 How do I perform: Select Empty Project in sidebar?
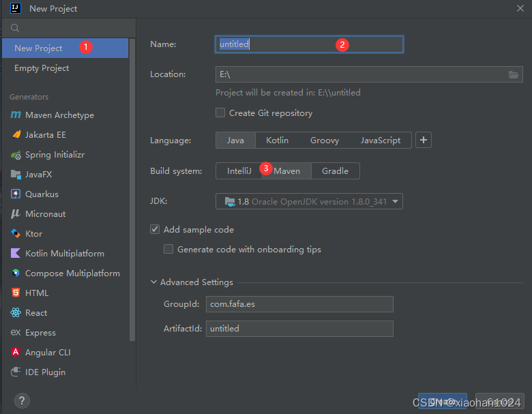click(x=65, y=68)
